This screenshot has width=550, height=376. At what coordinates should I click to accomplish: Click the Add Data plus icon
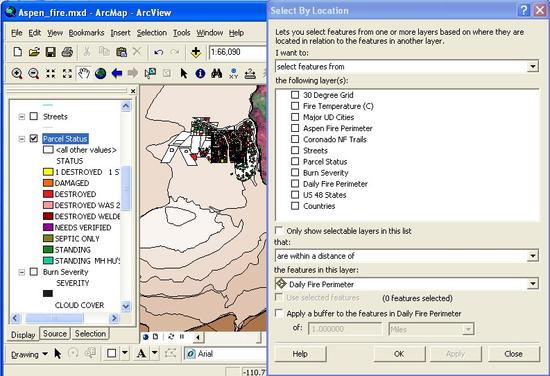tap(196, 52)
